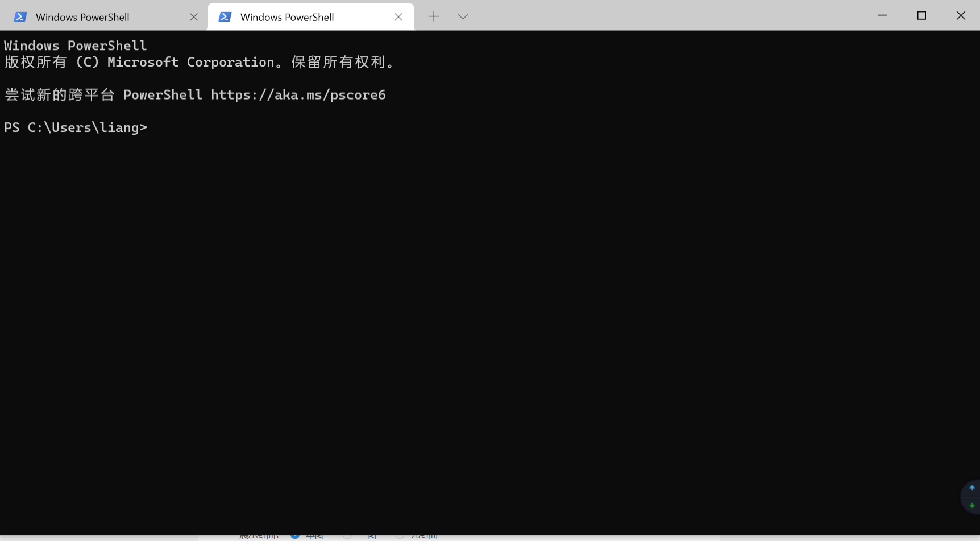Collapse the floating scroll widget
The image size is (980, 541).
[973, 496]
